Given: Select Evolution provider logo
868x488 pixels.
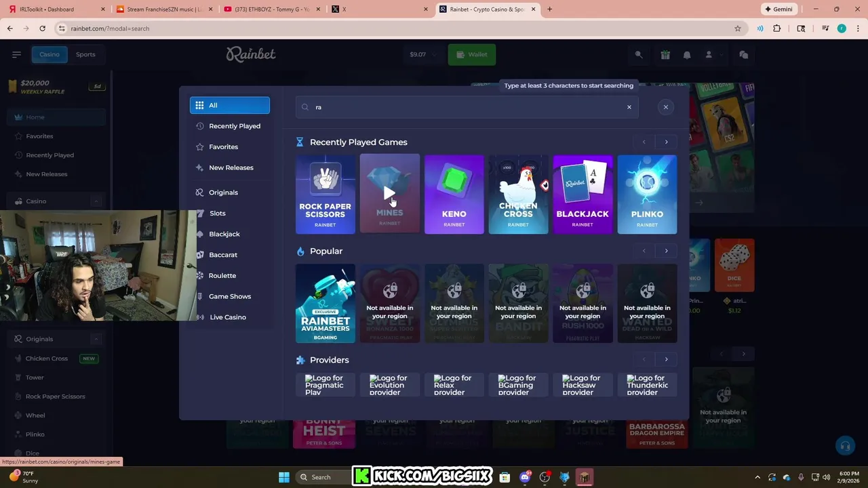Looking at the screenshot, I should 390,384.
